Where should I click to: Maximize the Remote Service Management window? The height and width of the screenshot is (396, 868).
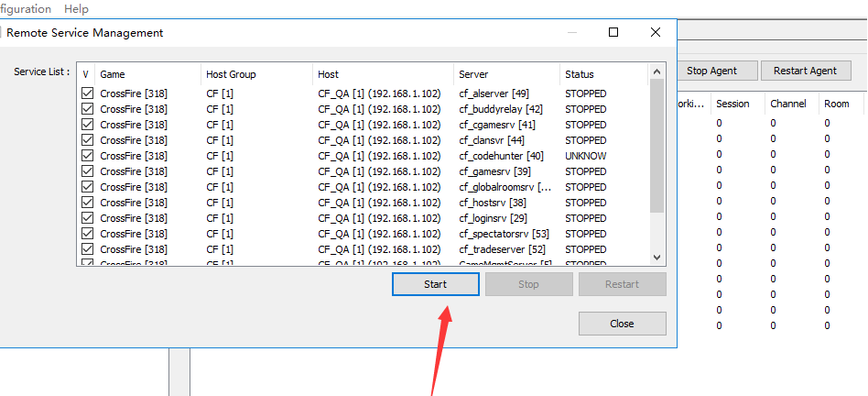point(613,33)
